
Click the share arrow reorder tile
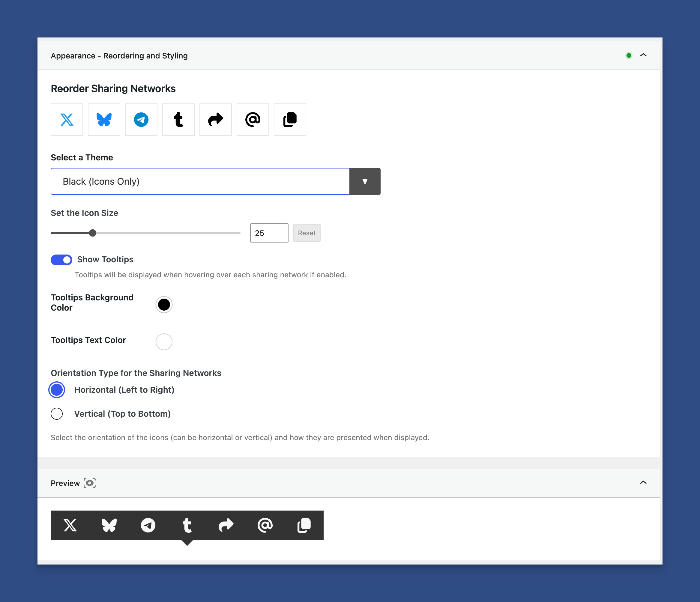[215, 120]
